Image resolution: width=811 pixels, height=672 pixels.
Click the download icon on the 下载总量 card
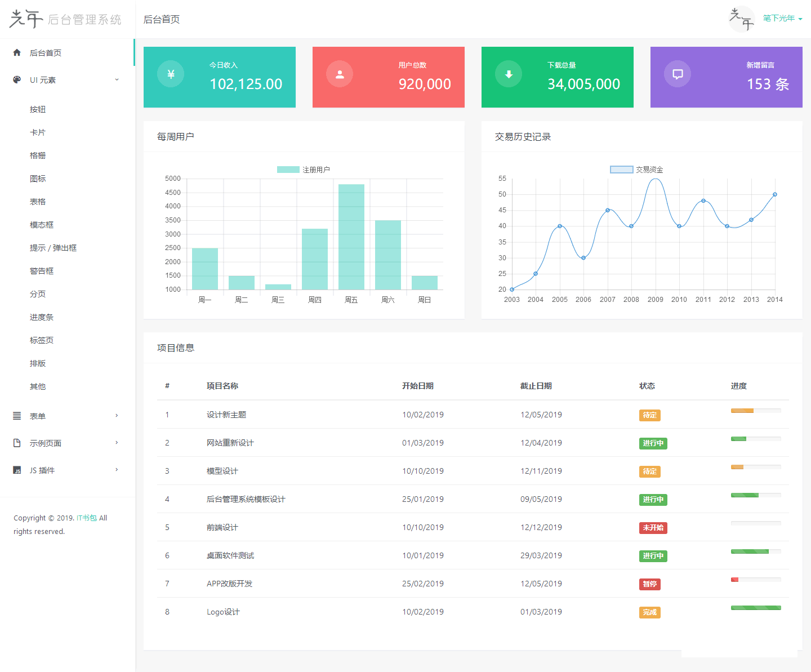point(508,73)
